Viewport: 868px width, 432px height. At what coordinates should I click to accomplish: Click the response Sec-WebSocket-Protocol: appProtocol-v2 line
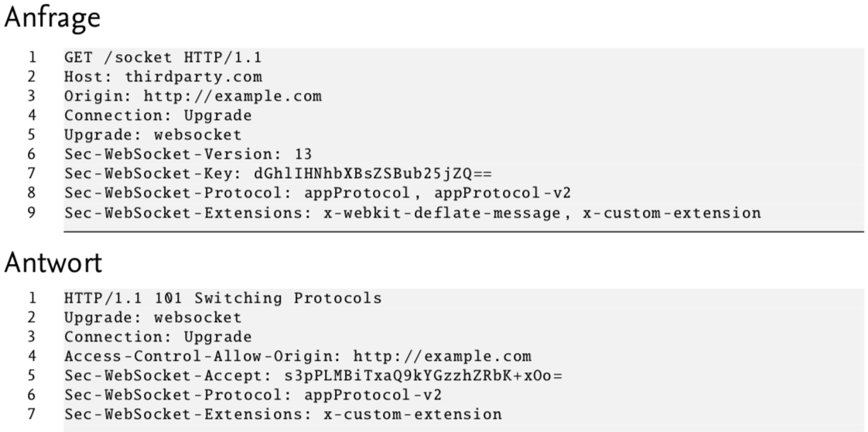pyautogui.click(x=253, y=396)
